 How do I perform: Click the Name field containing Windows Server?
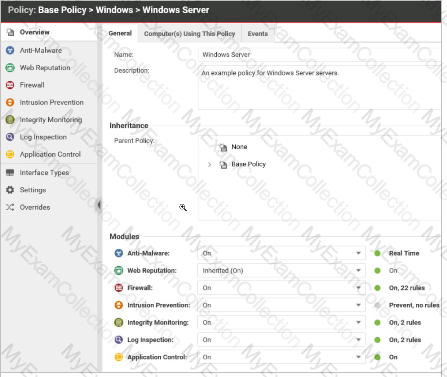[x=319, y=55]
